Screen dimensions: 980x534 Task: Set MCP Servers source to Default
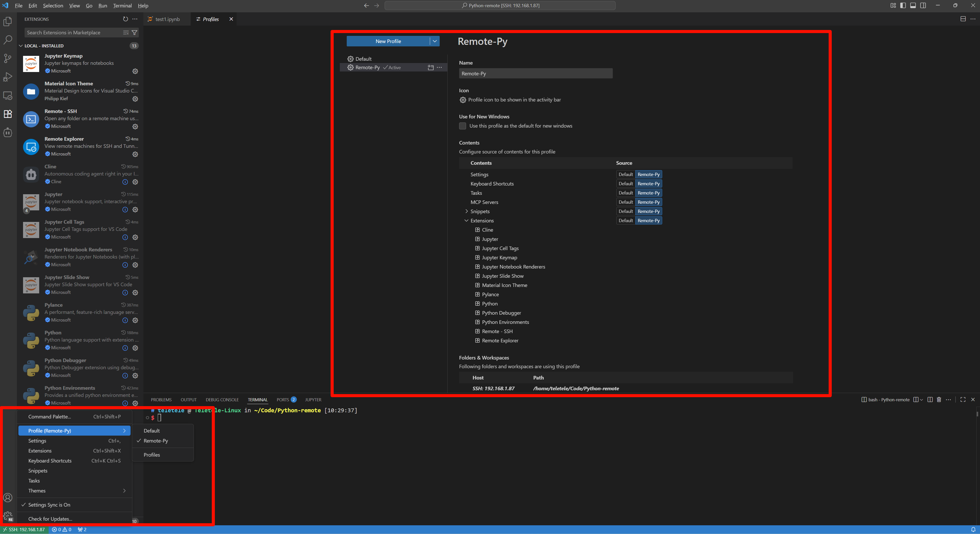625,202
